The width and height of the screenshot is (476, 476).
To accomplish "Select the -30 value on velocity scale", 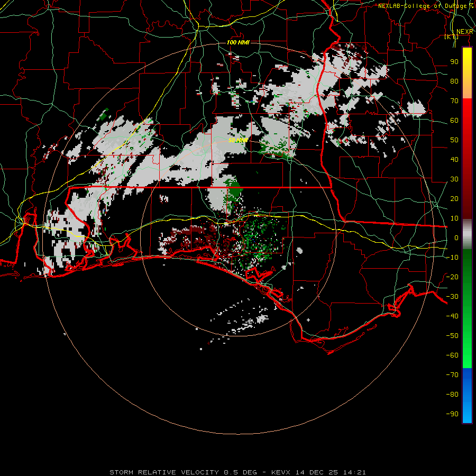I will tap(452, 297).
